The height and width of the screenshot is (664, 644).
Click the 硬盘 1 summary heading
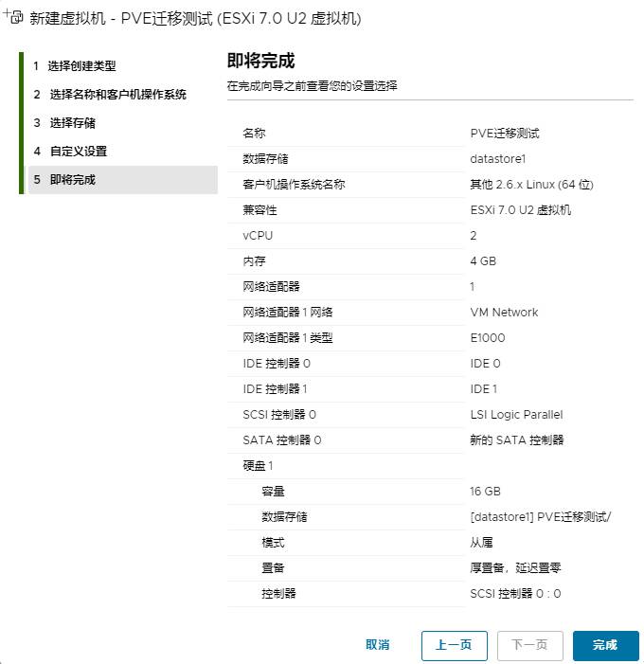point(258,466)
